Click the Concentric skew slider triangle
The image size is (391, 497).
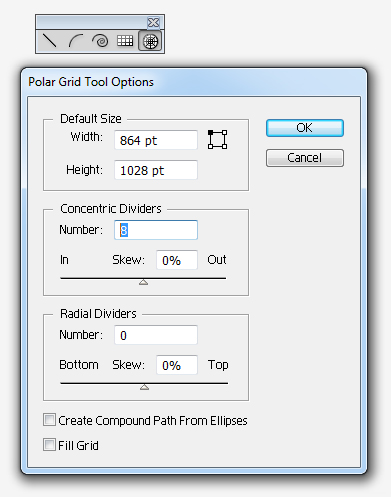pyautogui.click(x=143, y=282)
